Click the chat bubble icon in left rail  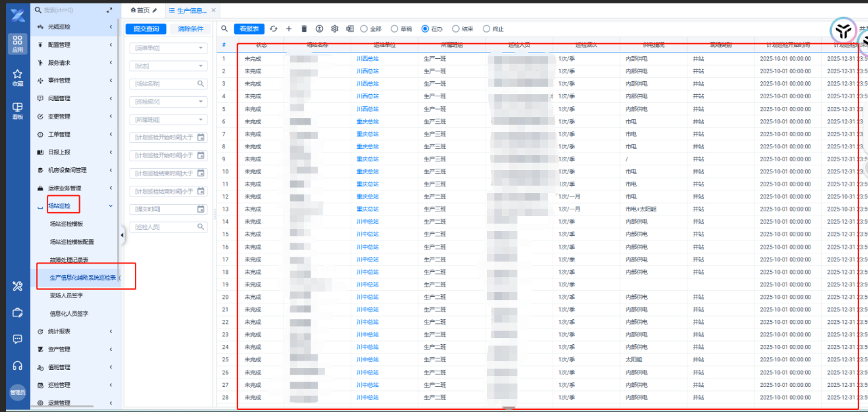point(18,339)
